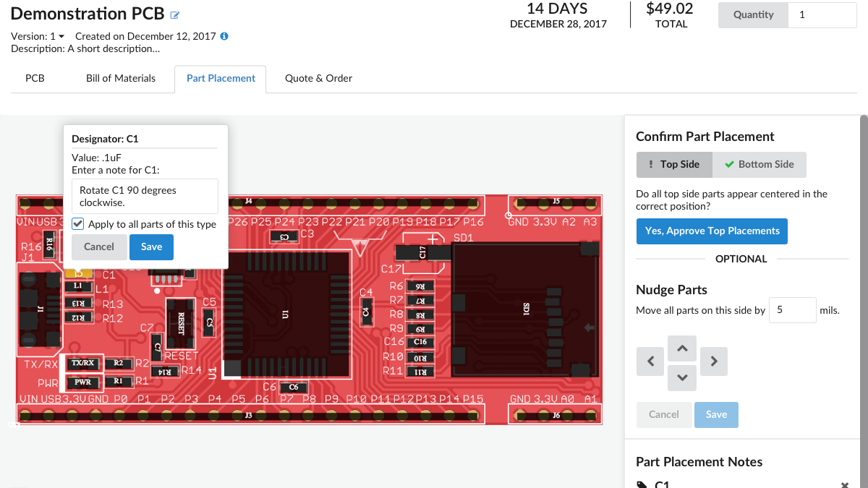
Task: Remove the C1 note using the x icon
Action: coord(844,484)
